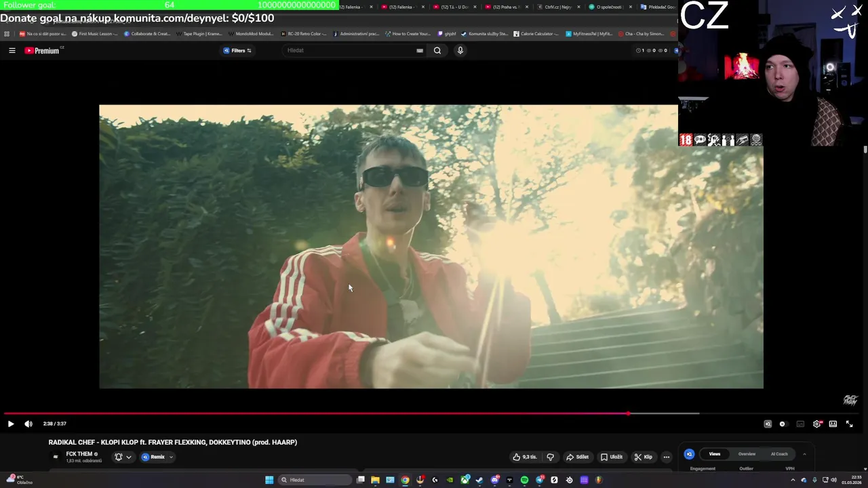Click the video title RADIKAL CHEF - KLOPI KLOP
Viewport: 868px width, 488px height.
[x=173, y=442]
